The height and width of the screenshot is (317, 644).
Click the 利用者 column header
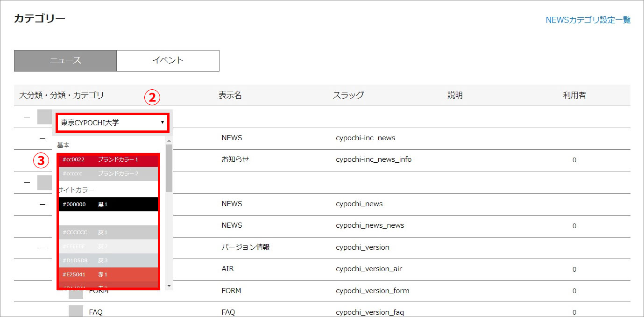click(574, 95)
